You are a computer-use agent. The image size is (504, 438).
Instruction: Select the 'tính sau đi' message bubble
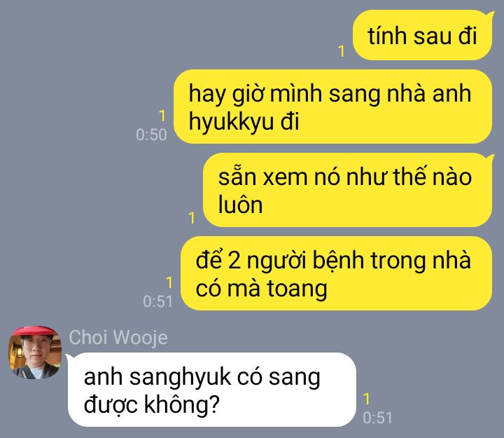click(422, 36)
